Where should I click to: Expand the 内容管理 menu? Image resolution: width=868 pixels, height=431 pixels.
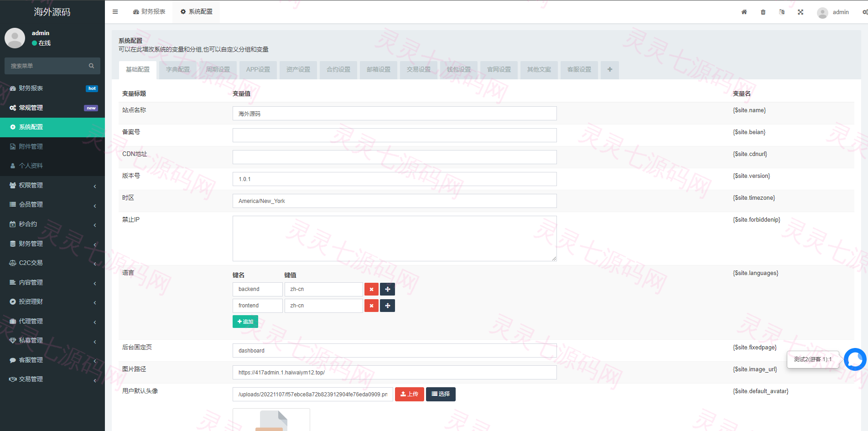52,282
